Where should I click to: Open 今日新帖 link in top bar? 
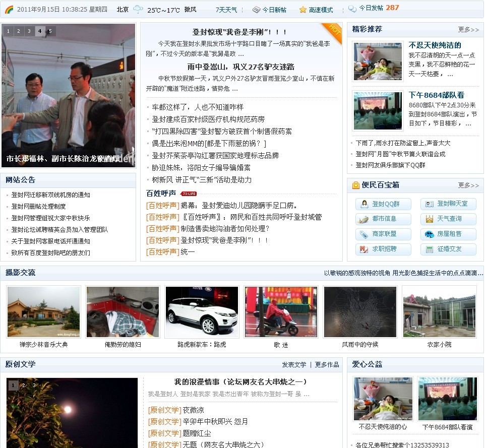pos(274,10)
